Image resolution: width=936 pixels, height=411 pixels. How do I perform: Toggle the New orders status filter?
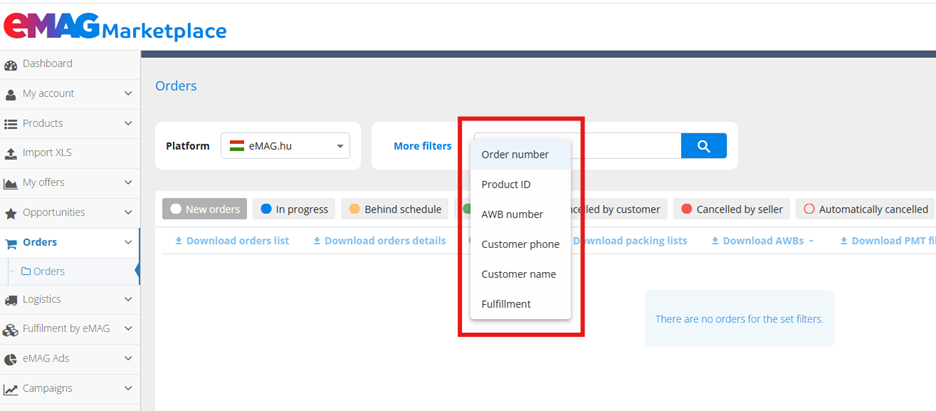(x=204, y=209)
